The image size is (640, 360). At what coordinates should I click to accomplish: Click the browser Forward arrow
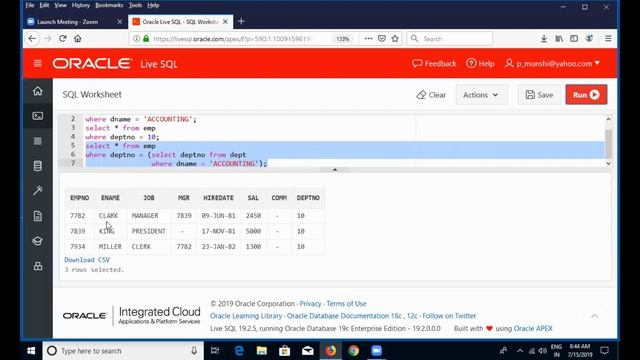click(x=48, y=38)
